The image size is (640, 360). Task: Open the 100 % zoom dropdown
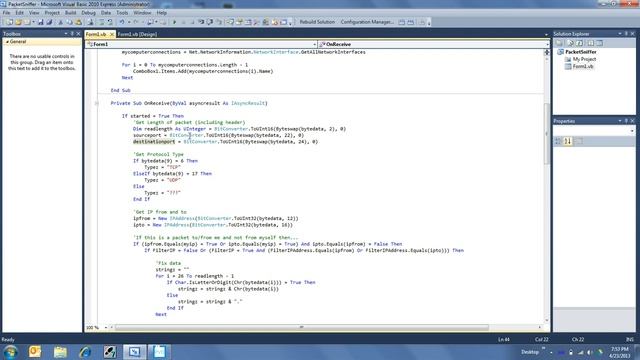(106, 327)
